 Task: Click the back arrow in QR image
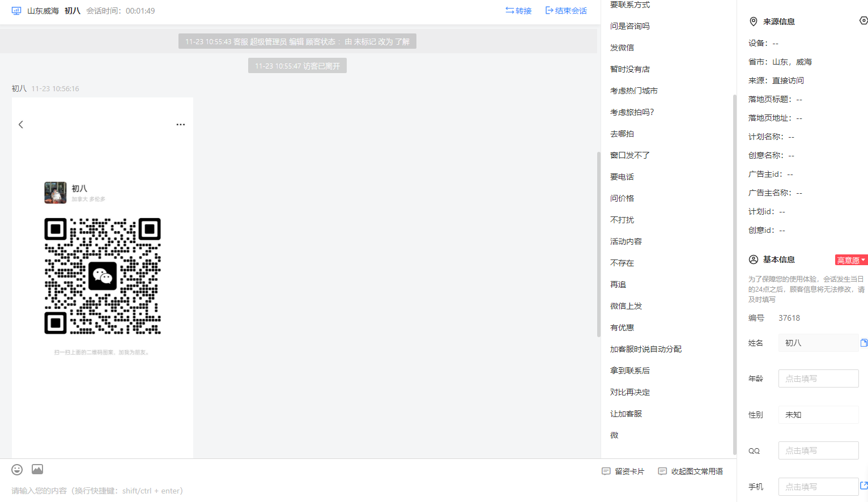[21, 125]
